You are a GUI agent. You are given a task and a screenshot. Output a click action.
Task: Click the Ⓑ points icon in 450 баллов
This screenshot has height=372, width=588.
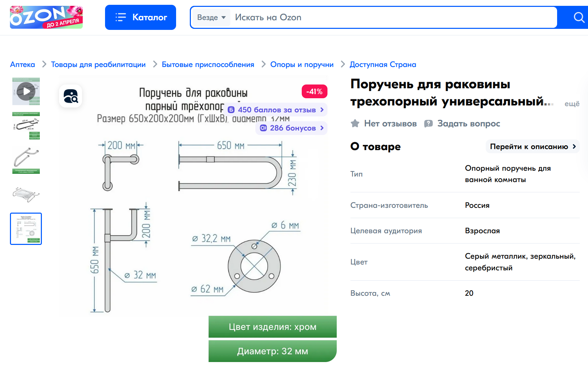click(231, 110)
